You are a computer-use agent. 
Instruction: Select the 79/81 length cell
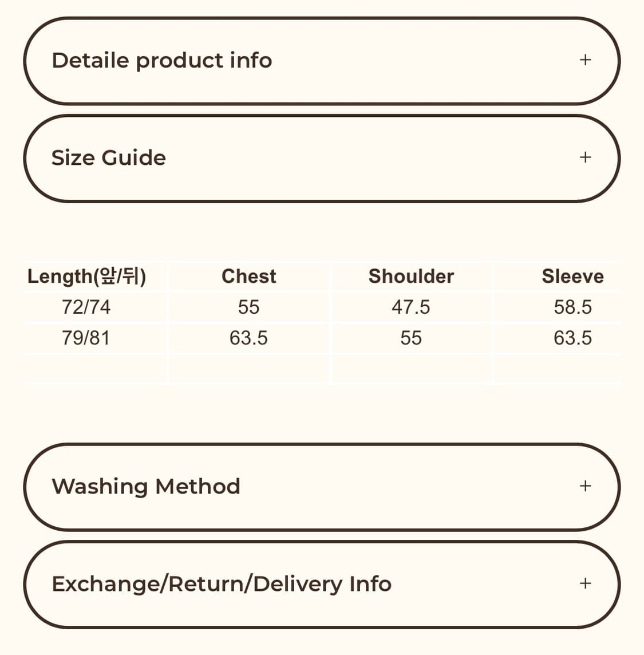(x=86, y=338)
